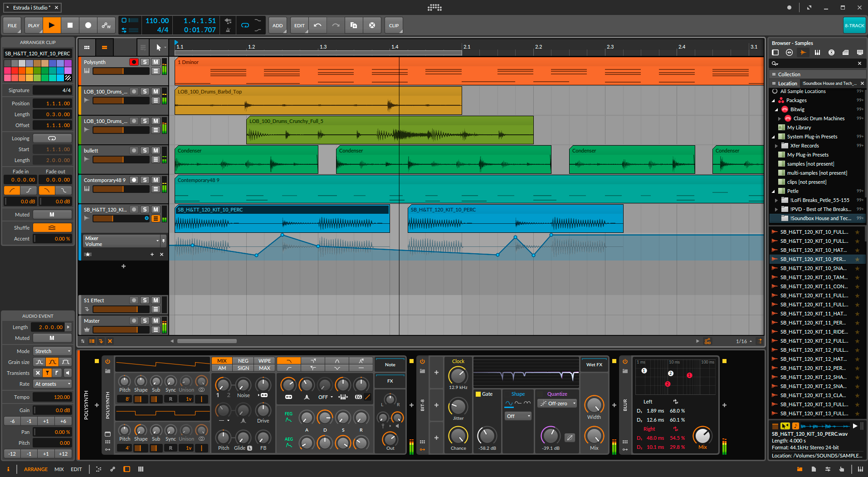868x477 pixels.
Task: Remove the Soundbox location filter
Action: pyautogui.click(x=862, y=84)
